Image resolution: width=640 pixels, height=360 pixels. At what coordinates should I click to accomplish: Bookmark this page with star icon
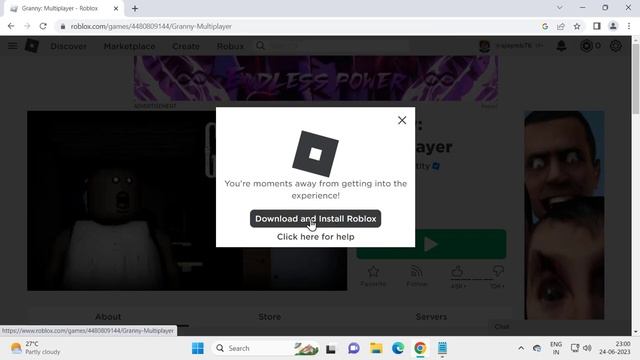click(577, 26)
